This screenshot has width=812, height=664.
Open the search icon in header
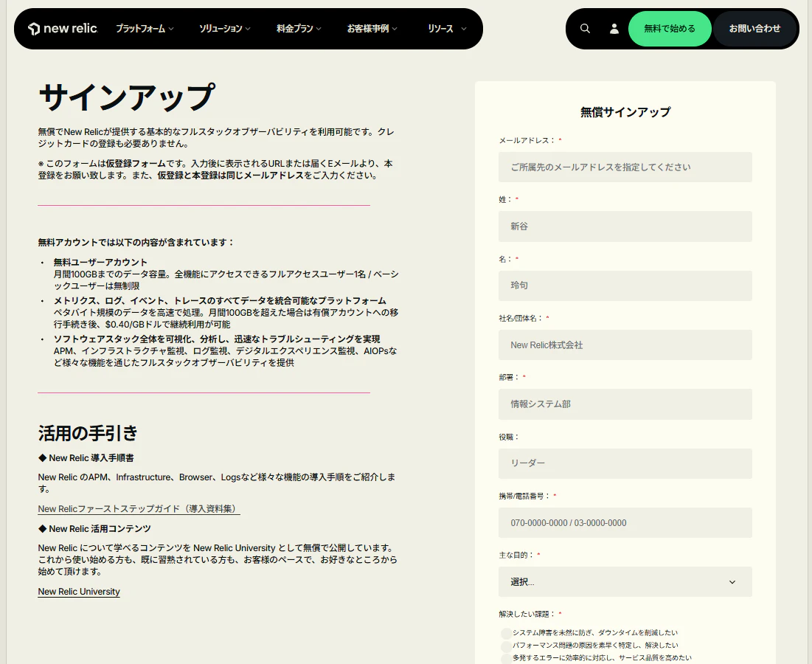tap(585, 29)
